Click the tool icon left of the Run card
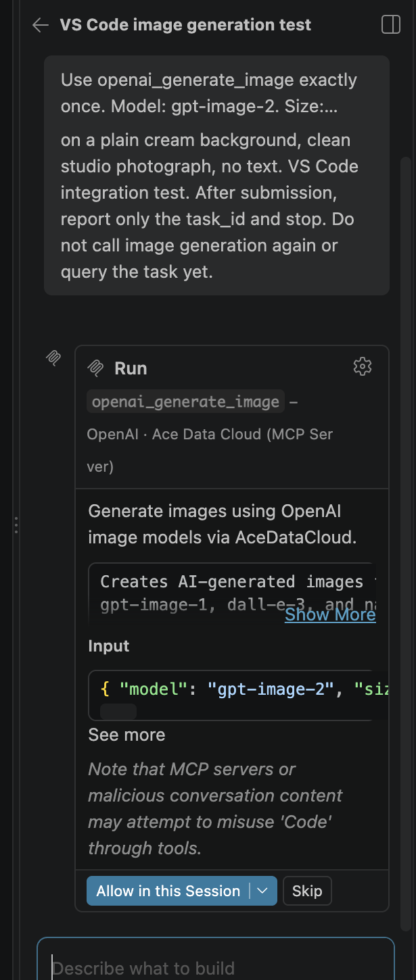The height and width of the screenshot is (980, 416). [53, 358]
